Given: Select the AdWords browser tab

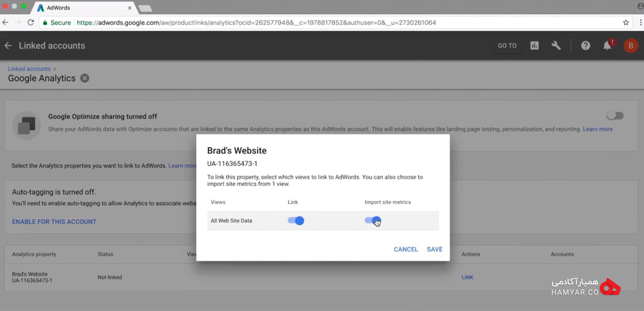Looking at the screenshot, I should (84, 8).
